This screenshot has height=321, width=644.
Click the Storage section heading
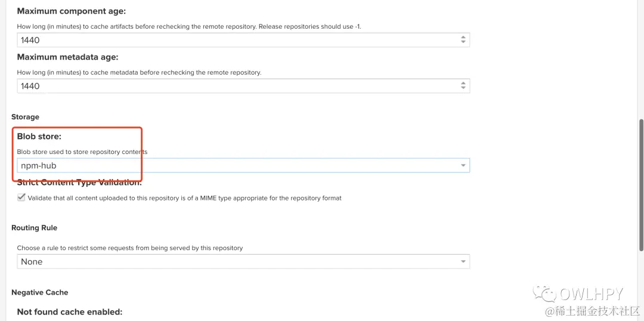[x=25, y=117]
